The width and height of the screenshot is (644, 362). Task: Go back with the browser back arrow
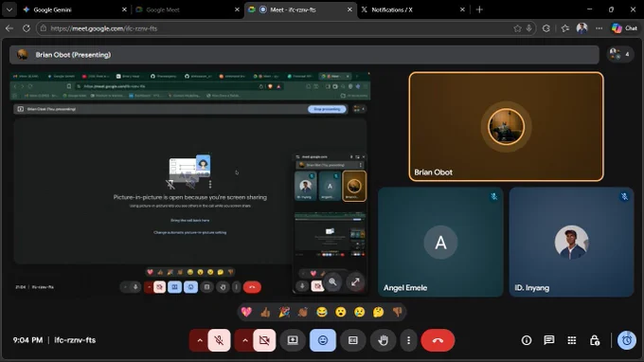[9, 28]
